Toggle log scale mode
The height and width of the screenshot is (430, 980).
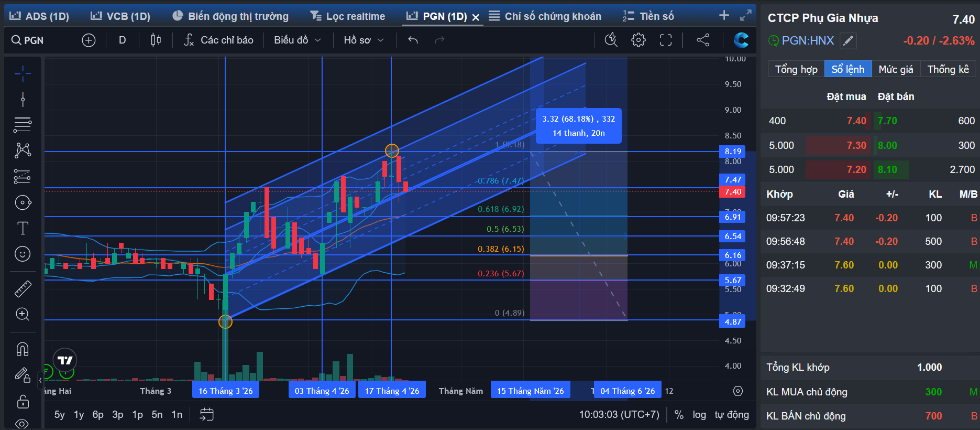tap(699, 415)
